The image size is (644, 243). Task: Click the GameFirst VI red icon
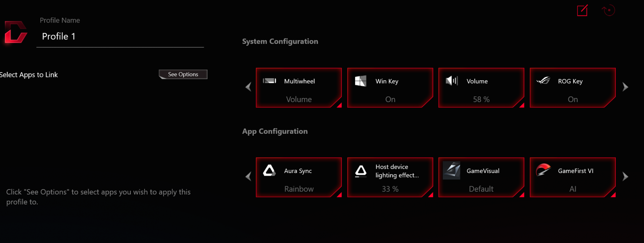(543, 170)
